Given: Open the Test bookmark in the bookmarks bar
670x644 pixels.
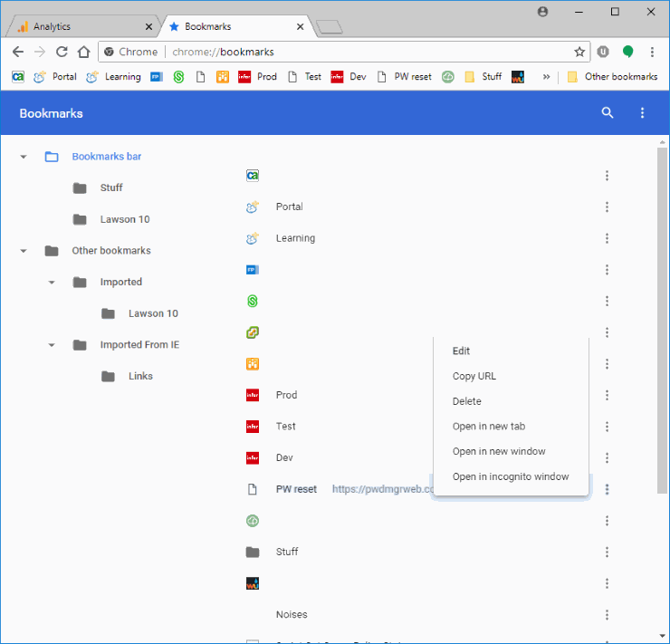Looking at the screenshot, I should [304, 77].
